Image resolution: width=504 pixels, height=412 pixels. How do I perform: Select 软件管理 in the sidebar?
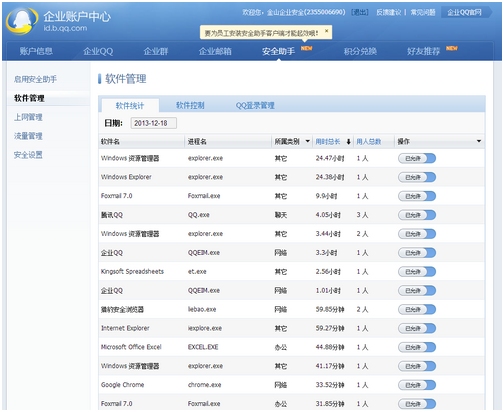(29, 98)
